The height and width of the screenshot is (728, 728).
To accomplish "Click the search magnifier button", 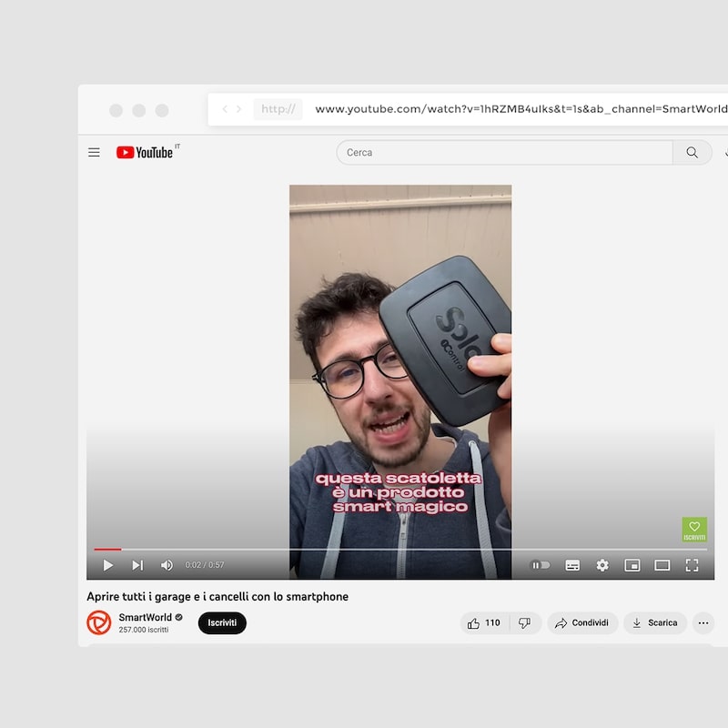I will tap(693, 153).
